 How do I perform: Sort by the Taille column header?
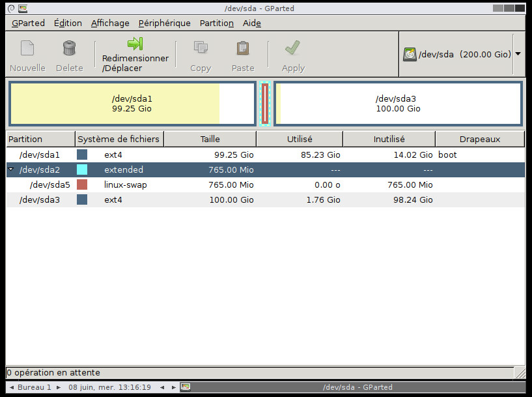point(210,139)
